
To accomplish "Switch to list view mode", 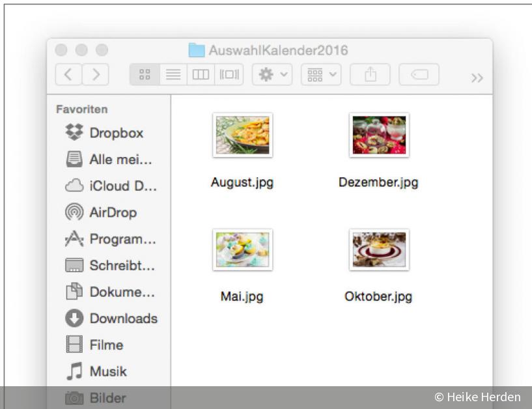I will (173, 74).
